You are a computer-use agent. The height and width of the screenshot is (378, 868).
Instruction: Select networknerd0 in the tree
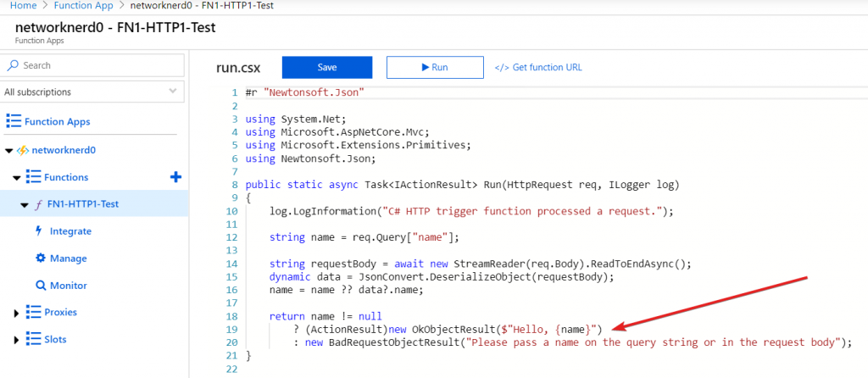click(64, 150)
